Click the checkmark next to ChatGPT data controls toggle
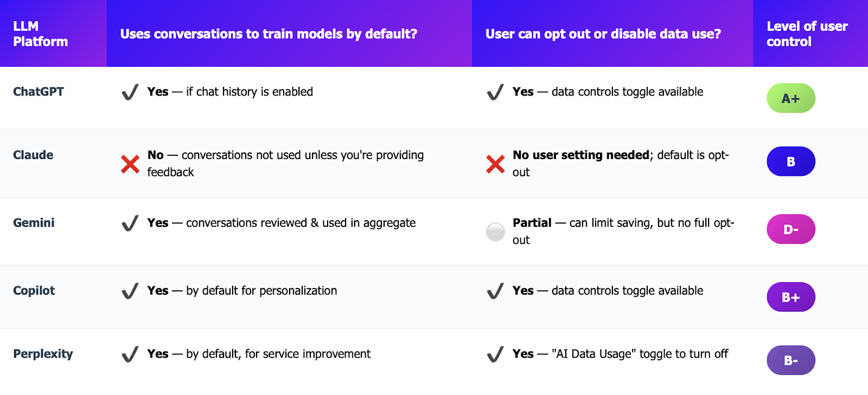Image resolution: width=868 pixels, height=395 pixels. tap(495, 92)
